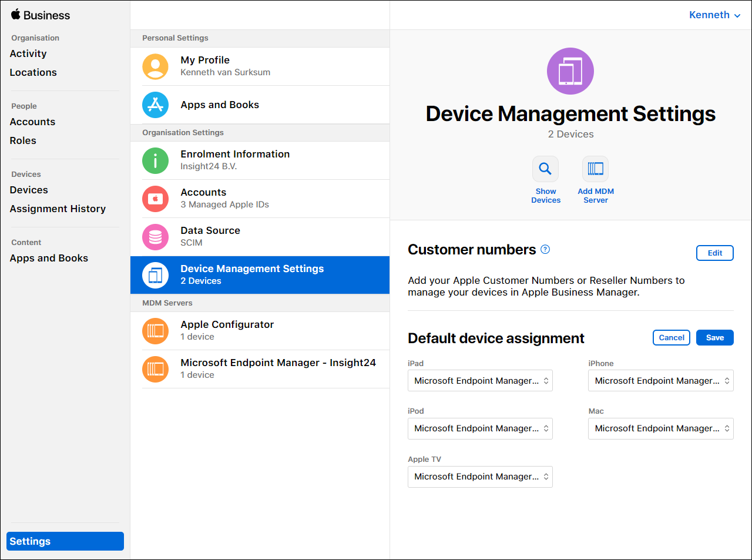Click the red Accounts settings icon
The image size is (752, 560).
(155, 199)
